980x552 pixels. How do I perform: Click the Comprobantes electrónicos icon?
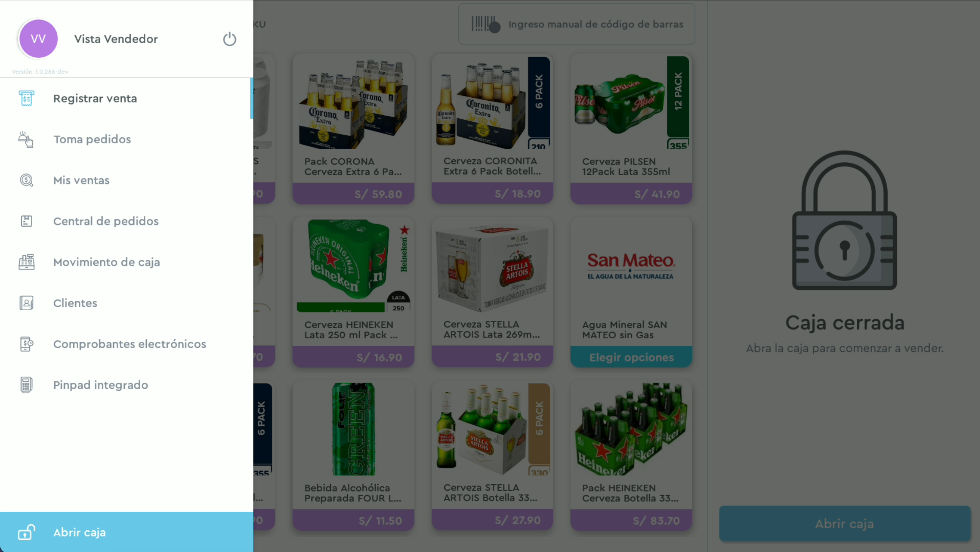[26, 344]
